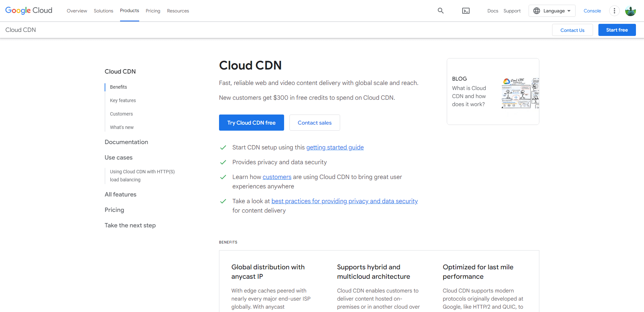Click the main Cloud CDN page heading
Viewport: 644px width, 312px height.
(x=250, y=65)
